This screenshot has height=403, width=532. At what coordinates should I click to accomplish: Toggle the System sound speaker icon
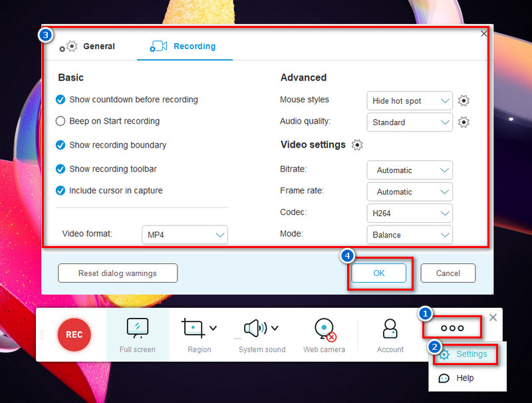pos(255,328)
